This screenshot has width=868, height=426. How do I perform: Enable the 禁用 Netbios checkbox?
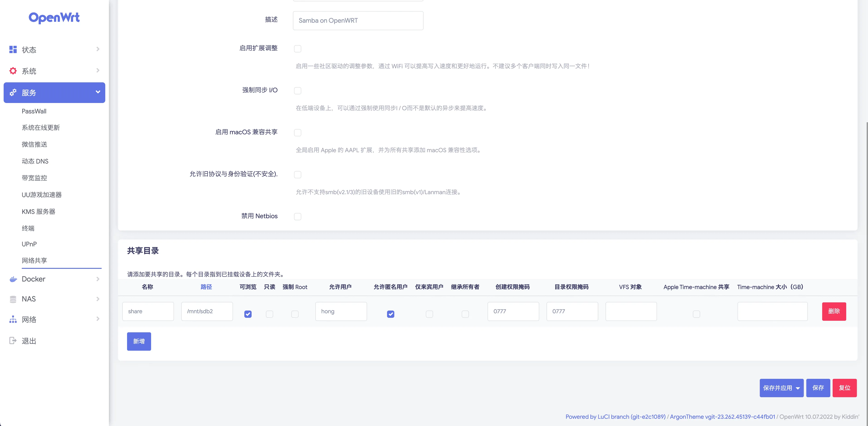(297, 216)
